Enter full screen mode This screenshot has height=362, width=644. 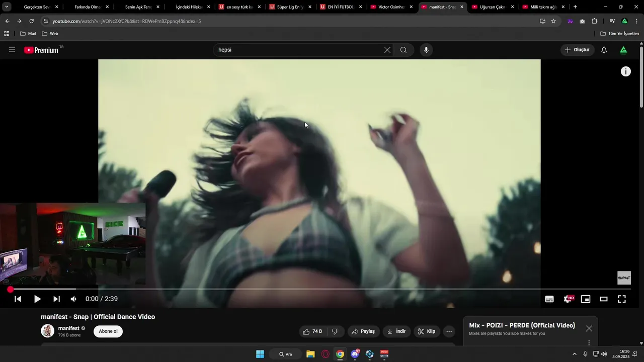(622, 299)
